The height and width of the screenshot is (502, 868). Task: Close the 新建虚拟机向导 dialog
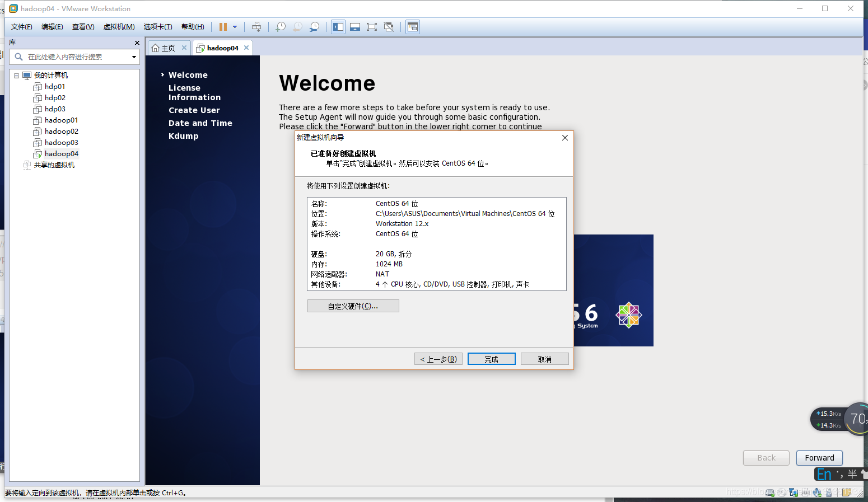pyautogui.click(x=565, y=138)
